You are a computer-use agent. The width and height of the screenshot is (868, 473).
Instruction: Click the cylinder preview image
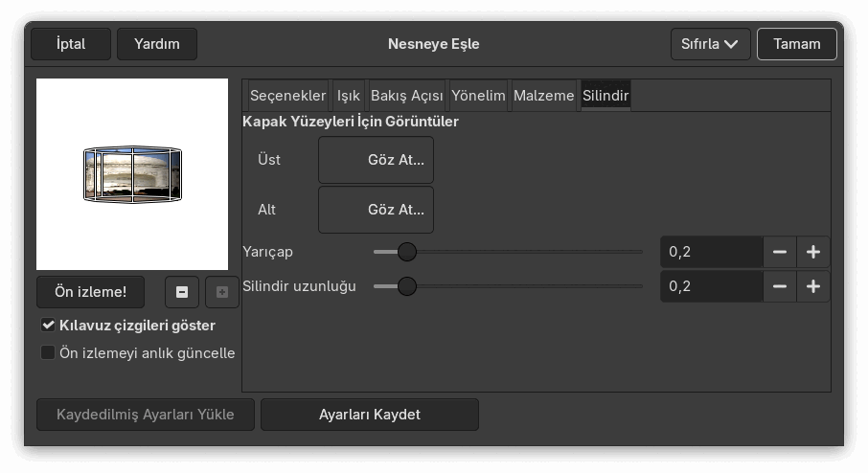[x=132, y=174]
